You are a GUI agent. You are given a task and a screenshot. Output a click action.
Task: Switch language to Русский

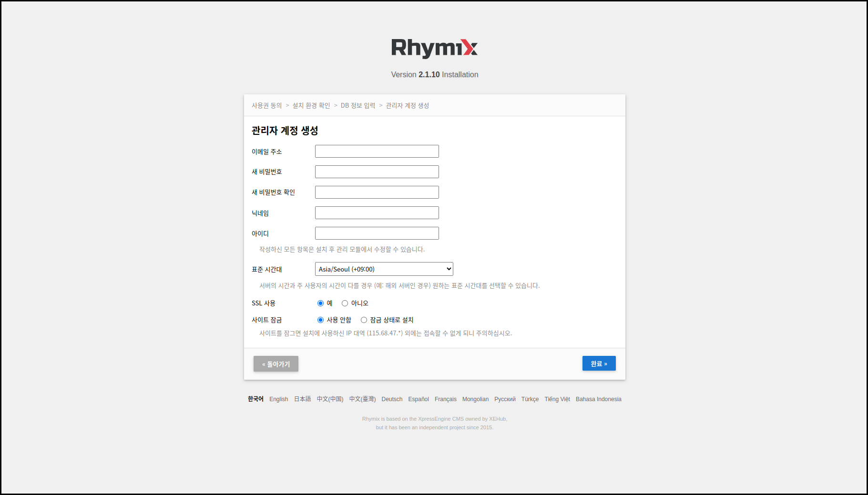point(505,399)
